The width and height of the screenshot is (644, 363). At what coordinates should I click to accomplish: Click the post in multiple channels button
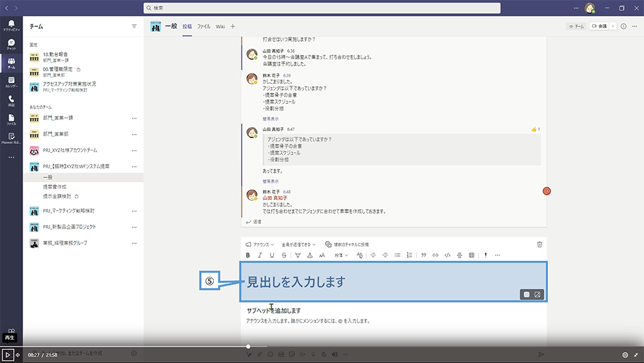coord(347,244)
